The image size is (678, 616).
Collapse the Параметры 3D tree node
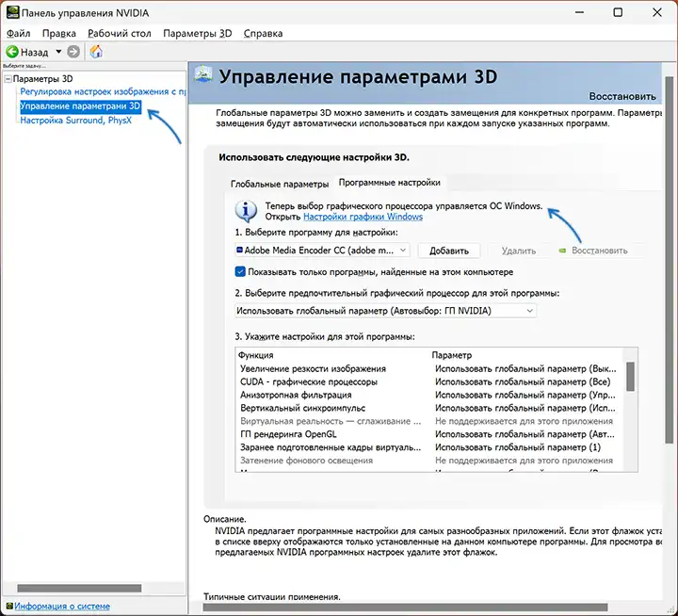coord(8,79)
